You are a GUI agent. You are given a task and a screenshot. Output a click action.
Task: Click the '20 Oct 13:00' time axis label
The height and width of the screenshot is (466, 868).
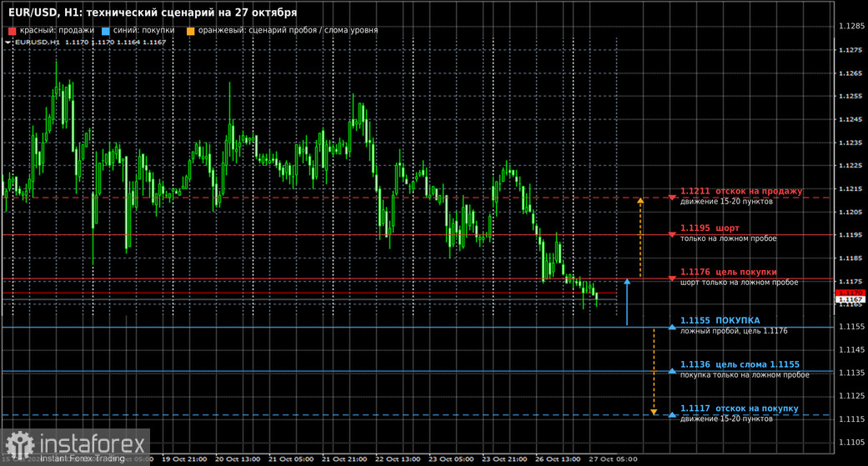[238, 459]
